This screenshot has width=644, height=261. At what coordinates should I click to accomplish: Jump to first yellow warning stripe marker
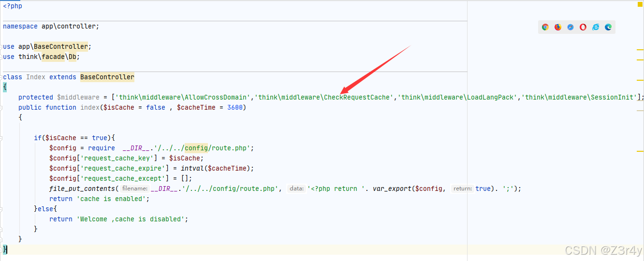(640, 50)
